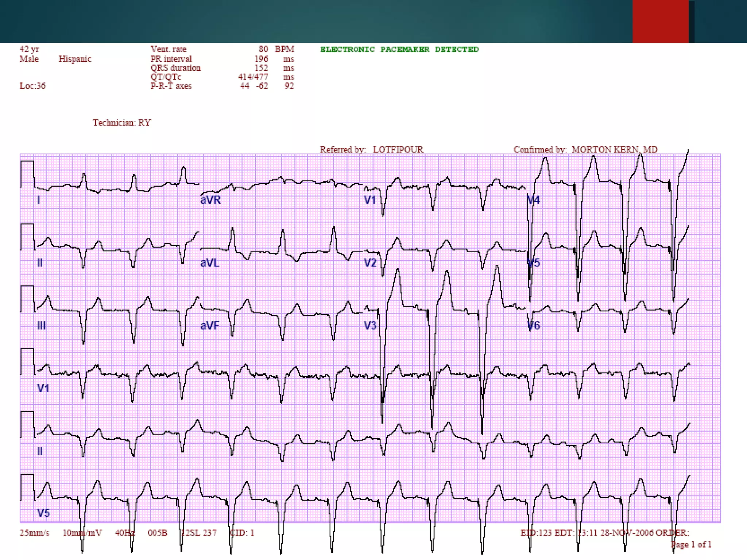This screenshot has height=560, width=747.
Task: Click the V5 rhythm strip label at the bottom
Action: click(43, 513)
